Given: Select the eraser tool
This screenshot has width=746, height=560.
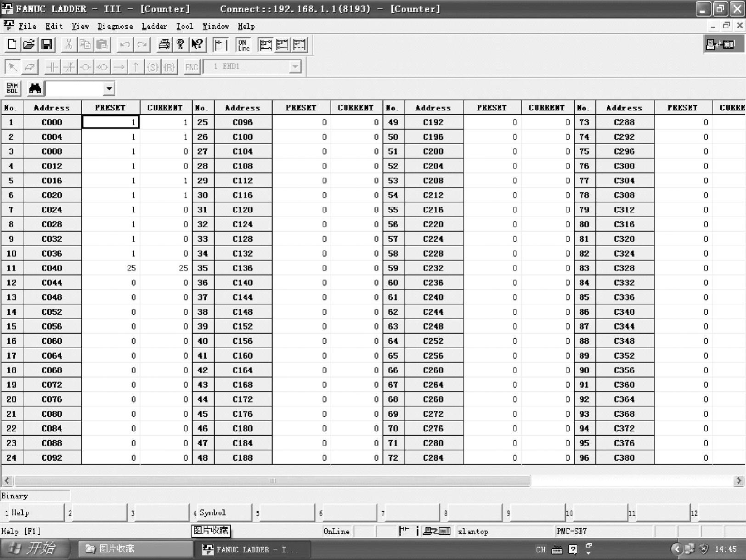Looking at the screenshot, I should [29, 67].
